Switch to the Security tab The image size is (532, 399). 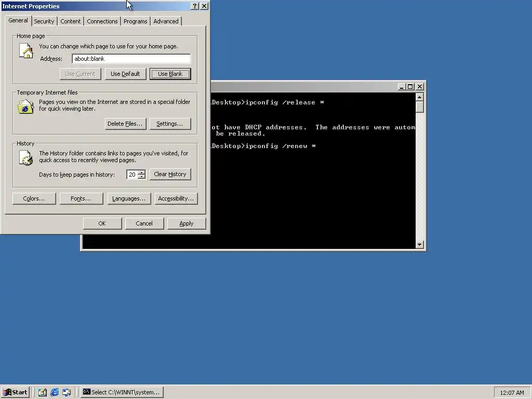pyautogui.click(x=44, y=21)
